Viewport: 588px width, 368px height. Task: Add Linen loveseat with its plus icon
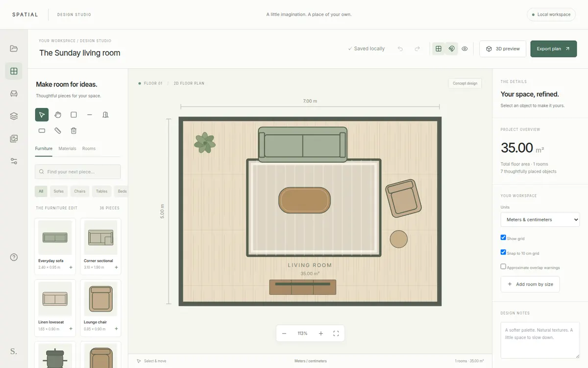coord(71,329)
